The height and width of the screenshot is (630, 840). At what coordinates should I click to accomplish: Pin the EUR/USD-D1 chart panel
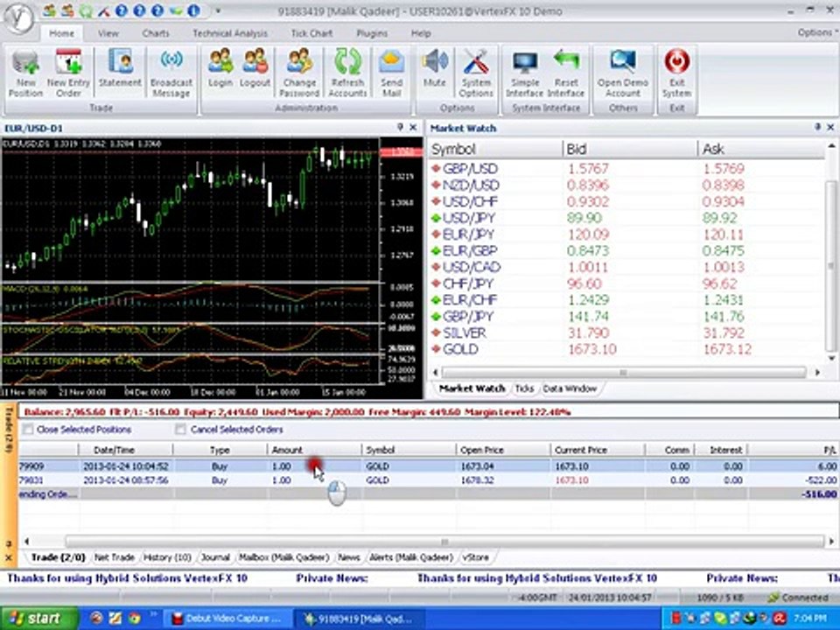[400, 127]
